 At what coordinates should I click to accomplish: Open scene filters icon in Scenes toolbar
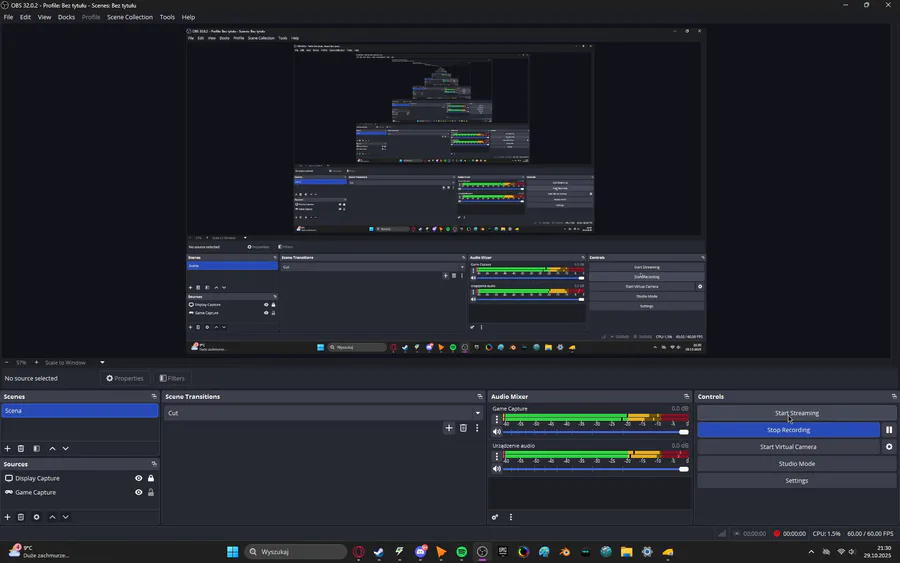tap(36, 448)
